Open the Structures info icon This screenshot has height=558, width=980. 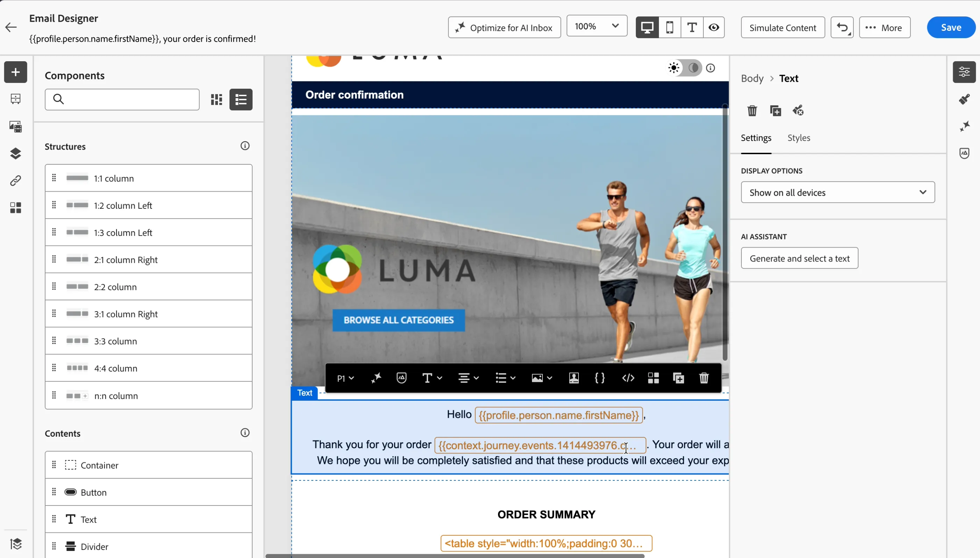(x=245, y=146)
